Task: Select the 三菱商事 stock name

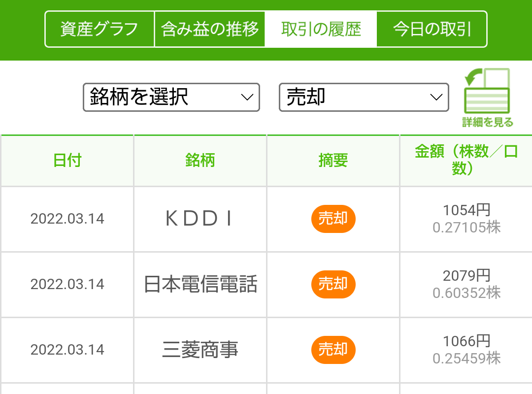Action: point(200,350)
